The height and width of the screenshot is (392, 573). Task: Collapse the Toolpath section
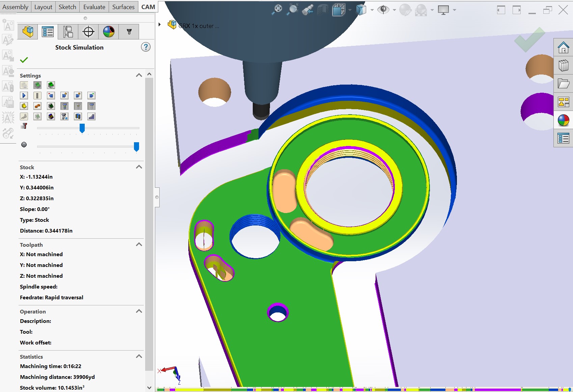[139, 245]
